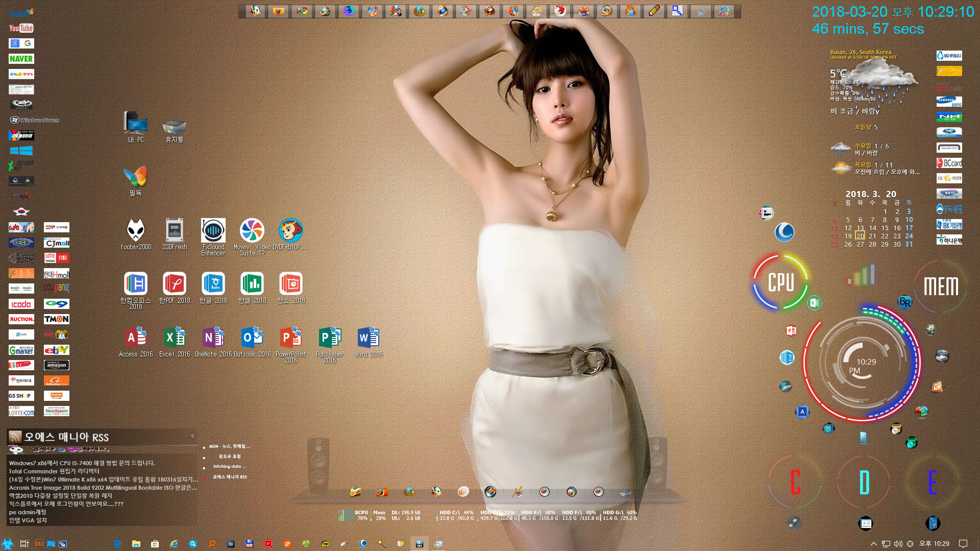Open the 하나은행 bank shortcut

pos(949,239)
